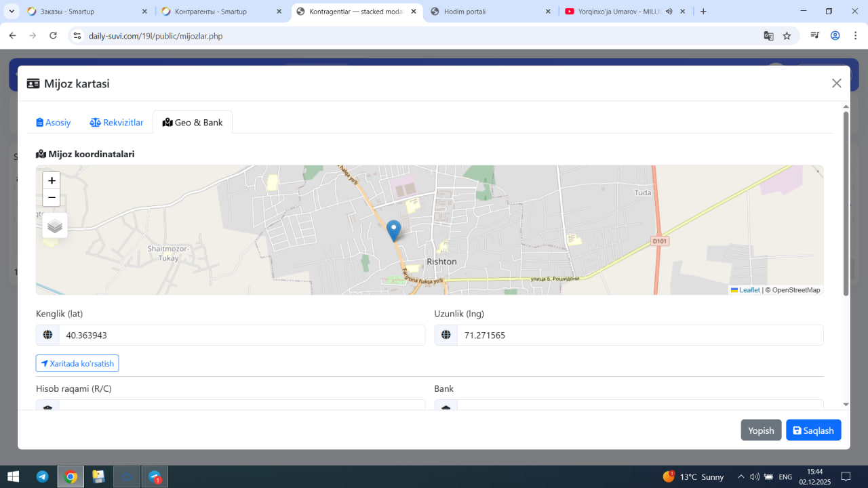Click the blue location marker pin
This screenshot has height=488, width=868.
[x=393, y=230]
